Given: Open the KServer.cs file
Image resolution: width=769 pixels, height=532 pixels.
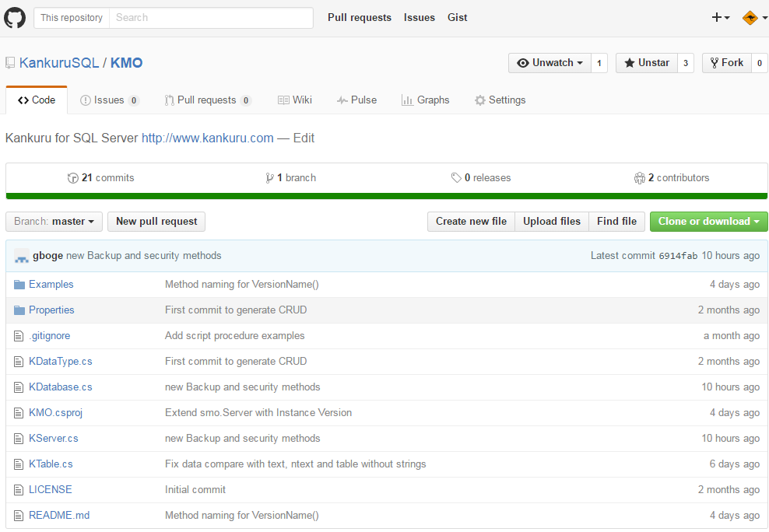Looking at the screenshot, I should [x=54, y=439].
